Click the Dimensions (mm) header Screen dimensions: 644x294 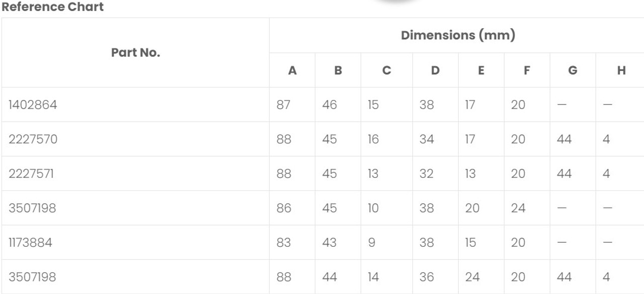pyautogui.click(x=458, y=36)
